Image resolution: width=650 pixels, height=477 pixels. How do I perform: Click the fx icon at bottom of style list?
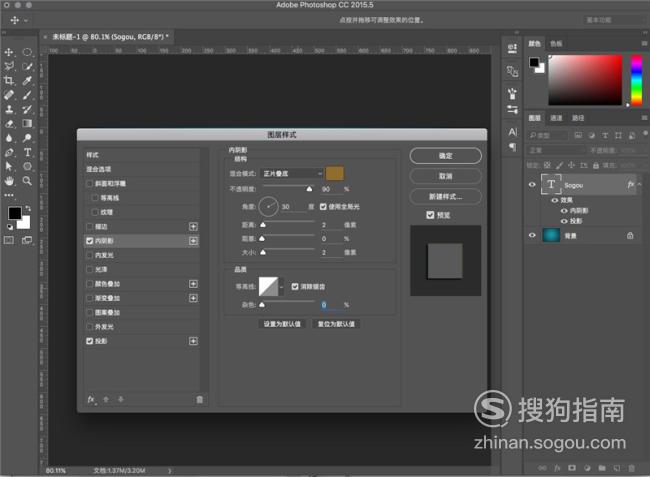pos(91,400)
